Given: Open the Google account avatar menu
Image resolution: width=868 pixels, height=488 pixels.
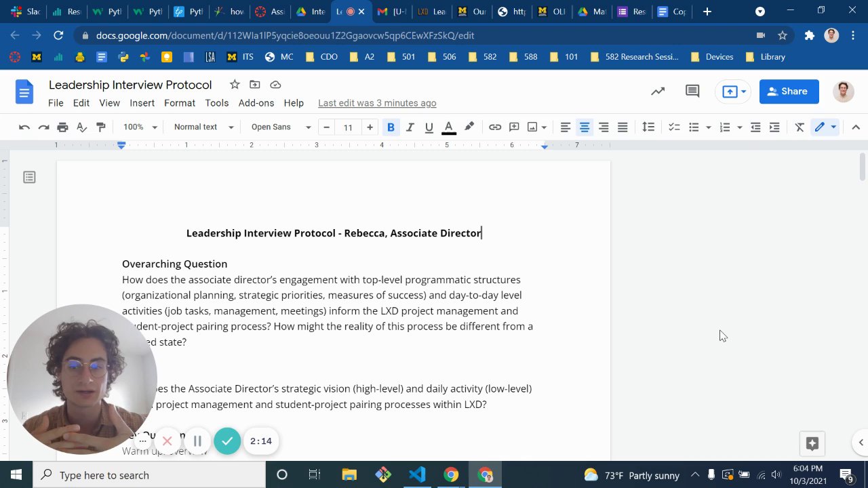Looking at the screenshot, I should click(x=844, y=91).
